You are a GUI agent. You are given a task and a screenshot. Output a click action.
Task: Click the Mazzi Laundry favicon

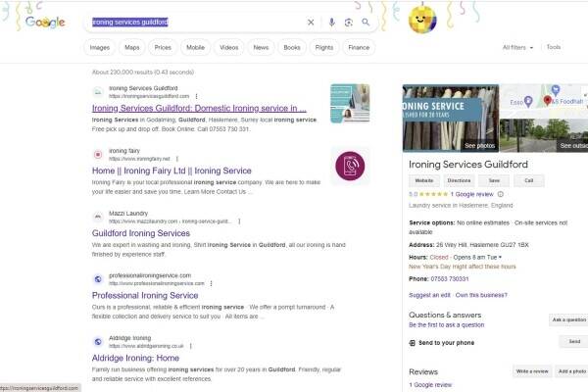pos(97,217)
